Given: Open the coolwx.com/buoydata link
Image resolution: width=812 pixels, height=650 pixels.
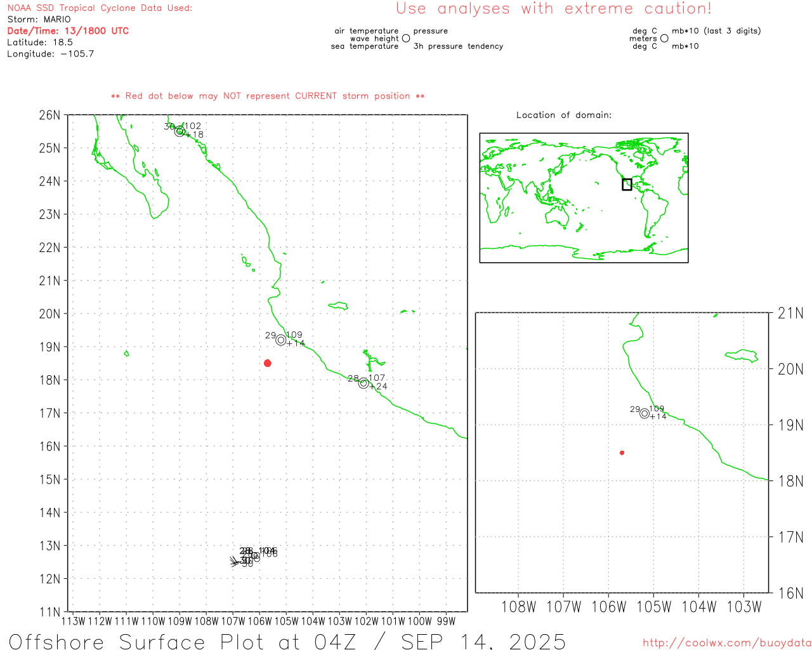Looking at the screenshot, I should [727, 643].
